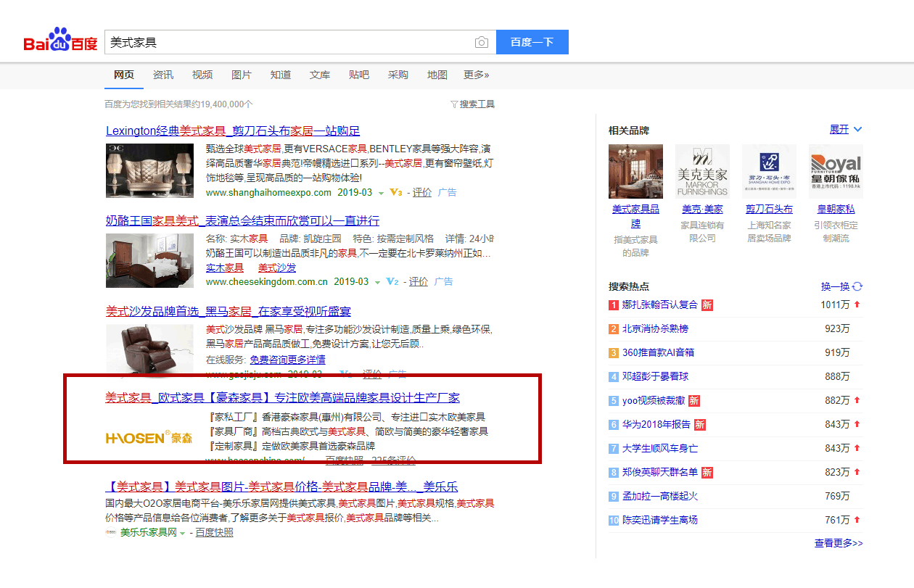Click the 搜索工具 filter icon
914x588 pixels.
tap(454, 104)
